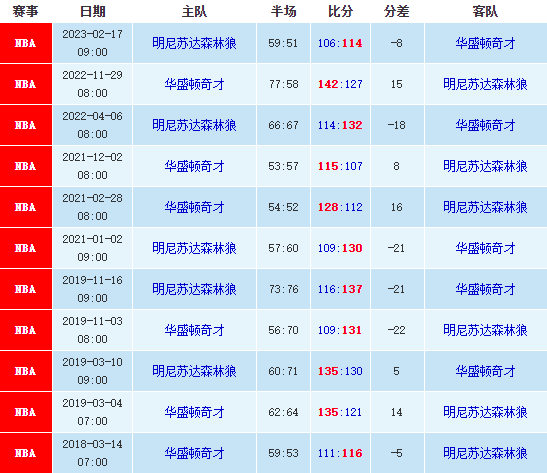Click 华盛顿奇才 home team in 2021-02-28 row
Screen dimensions: 547x473
[194, 207]
